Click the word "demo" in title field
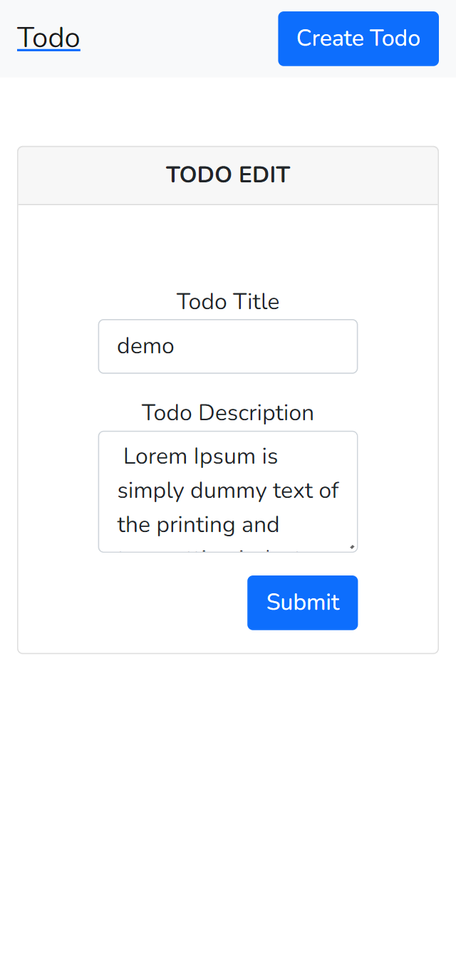This screenshot has width=456, height=980. point(146,346)
